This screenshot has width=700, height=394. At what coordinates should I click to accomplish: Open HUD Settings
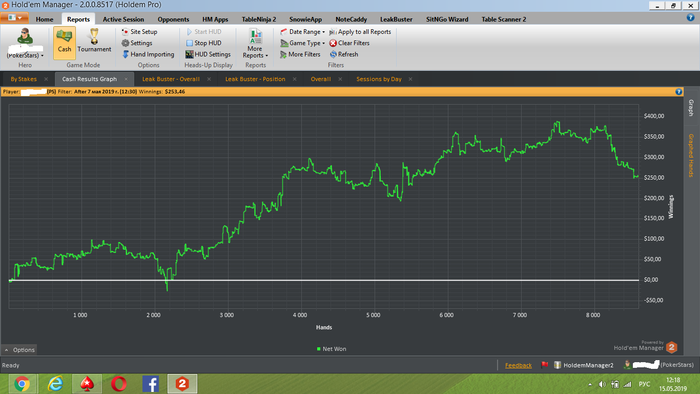click(x=208, y=54)
